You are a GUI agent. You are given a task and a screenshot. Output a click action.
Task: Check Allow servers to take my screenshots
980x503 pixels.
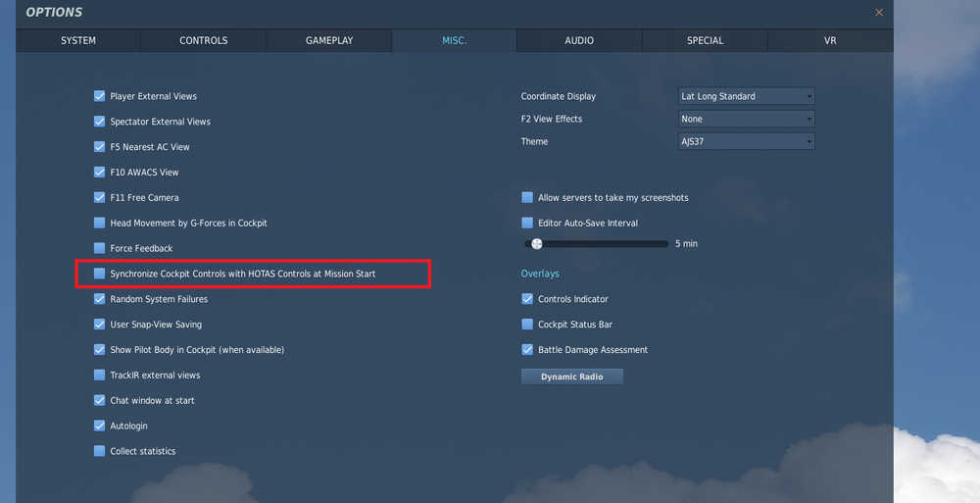tap(527, 198)
